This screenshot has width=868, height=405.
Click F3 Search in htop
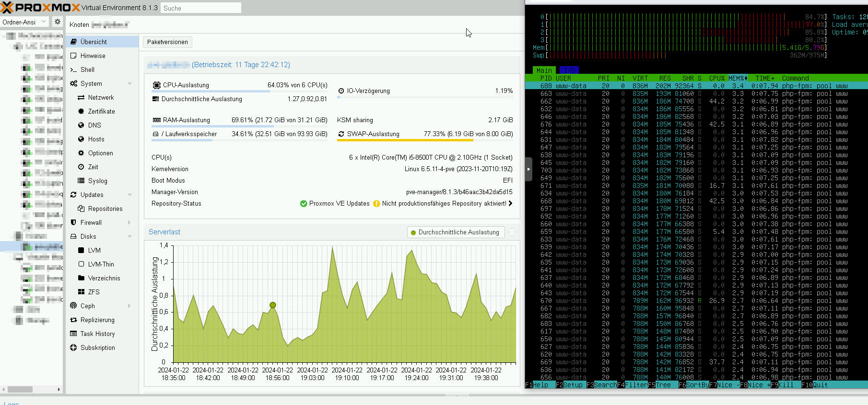click(x=602, y=385)
